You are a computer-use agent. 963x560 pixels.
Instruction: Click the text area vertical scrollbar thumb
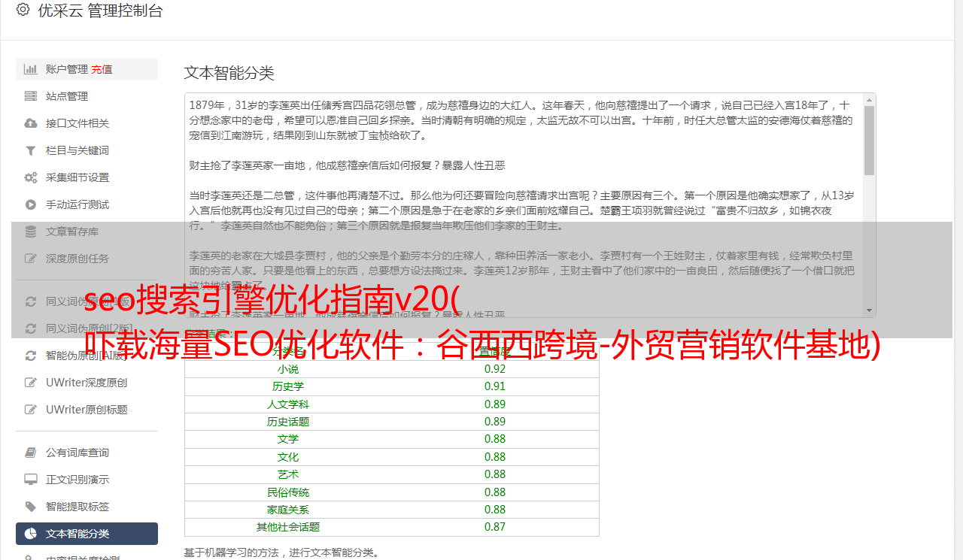(x=870, y=140)
